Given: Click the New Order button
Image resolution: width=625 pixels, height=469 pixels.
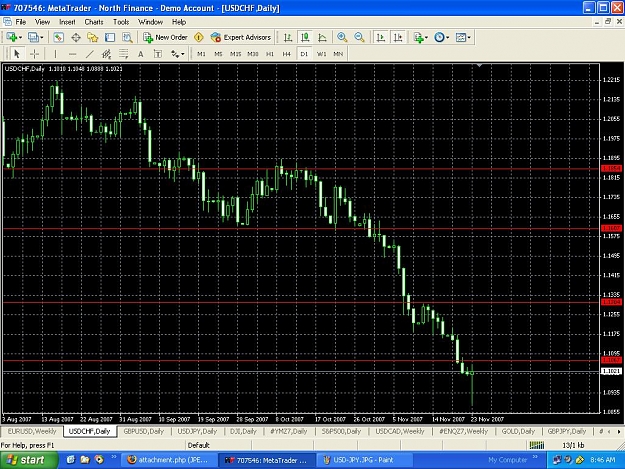Looking at the screenshot, I should pyautogui.click(x=165, y=37).
